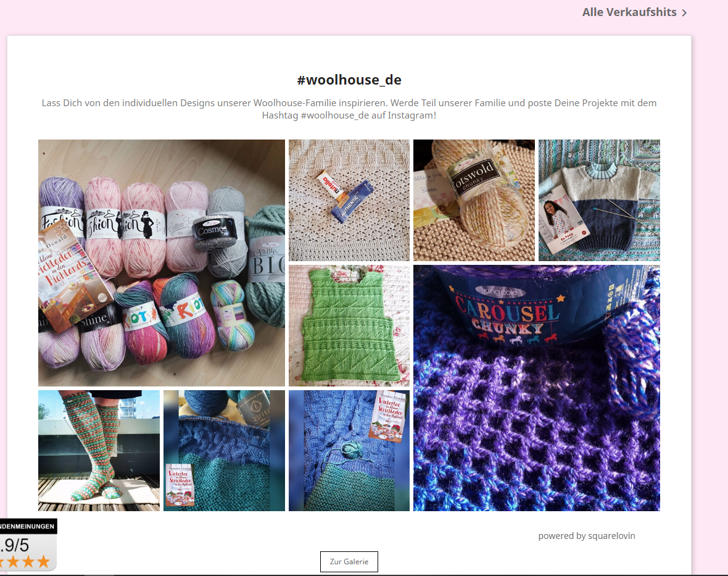This screenshot has width=728, height=576.
Task: Open the large colorful yarn skeins photo
Action: (162, 263)
